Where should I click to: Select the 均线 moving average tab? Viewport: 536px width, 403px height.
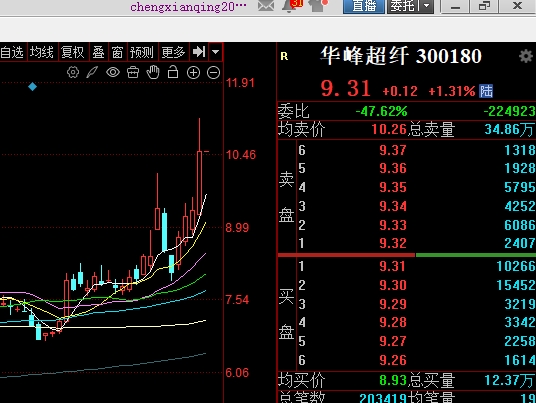coord(42,52)
